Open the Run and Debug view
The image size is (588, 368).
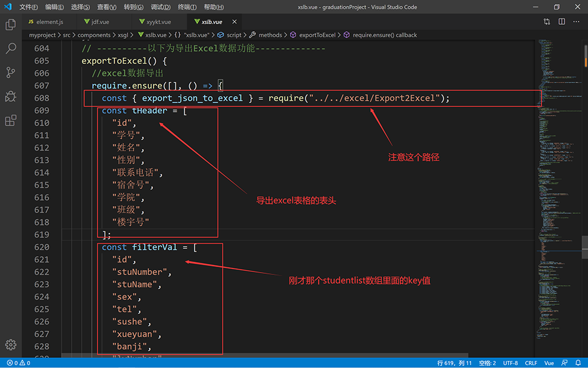[x=10, y=96]
